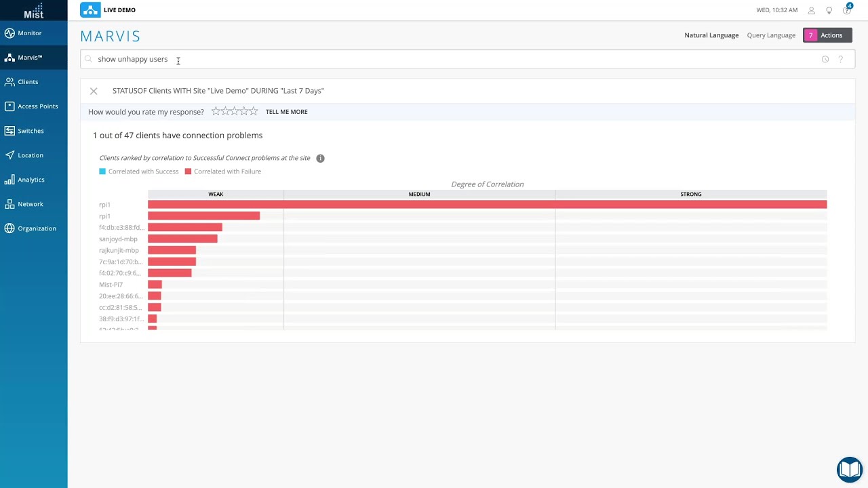
Task: Click the WEAK correlation column header
Action: pyautogui.click(x=216, y=194)
